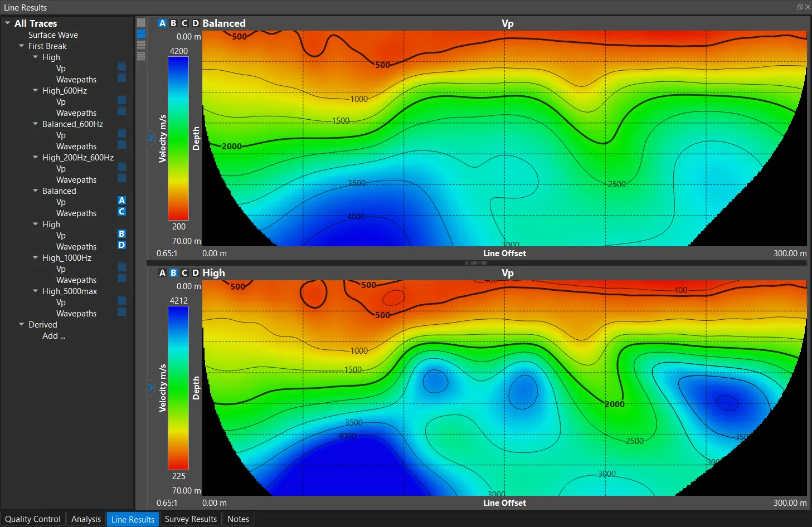Click the Balanced plot title

tap(224, 23)
